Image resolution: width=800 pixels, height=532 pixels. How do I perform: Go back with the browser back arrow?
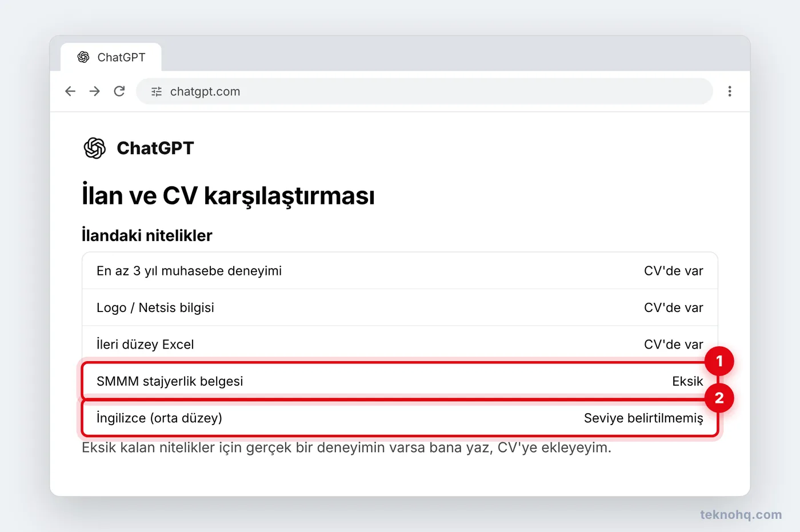coord(70,91)
